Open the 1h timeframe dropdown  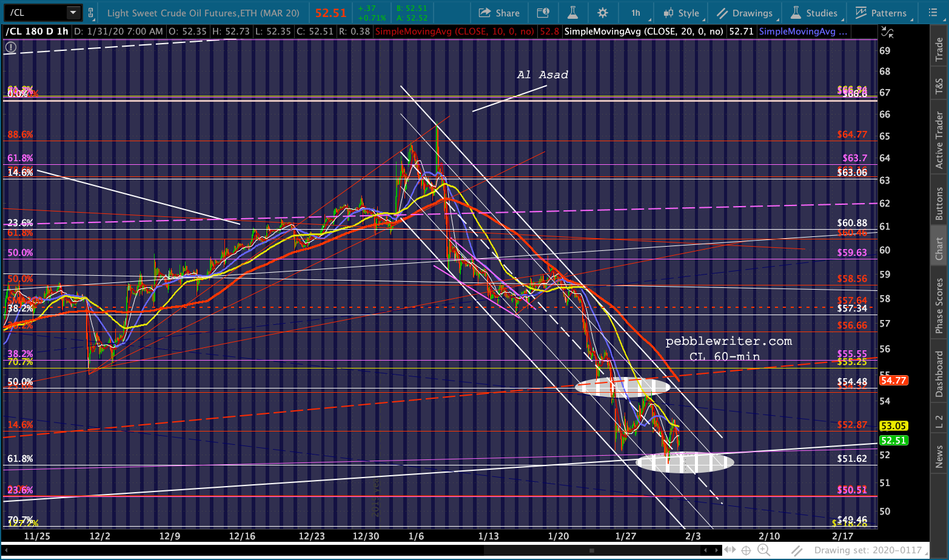(637, 13)
